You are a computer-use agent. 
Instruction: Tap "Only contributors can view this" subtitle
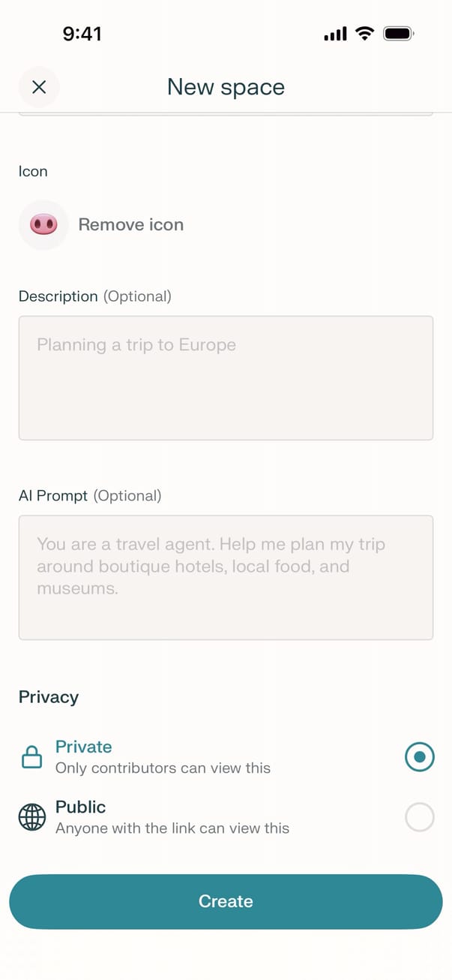coord(163,768)
